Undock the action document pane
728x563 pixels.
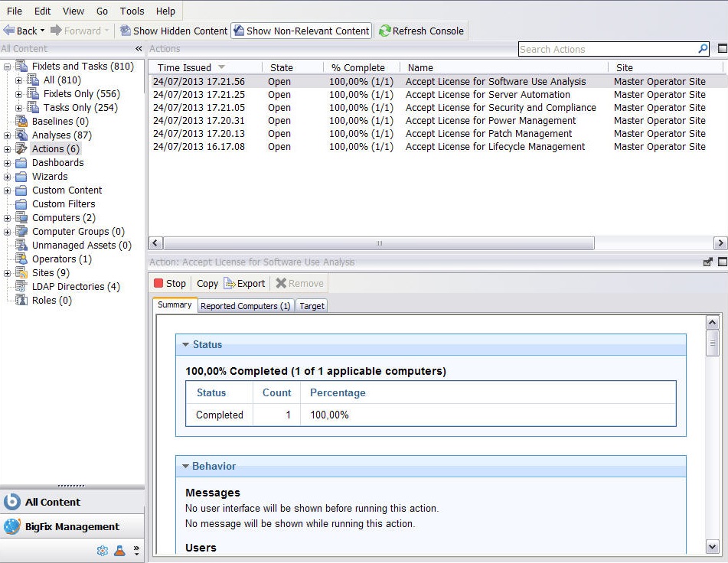coord(707,261)
